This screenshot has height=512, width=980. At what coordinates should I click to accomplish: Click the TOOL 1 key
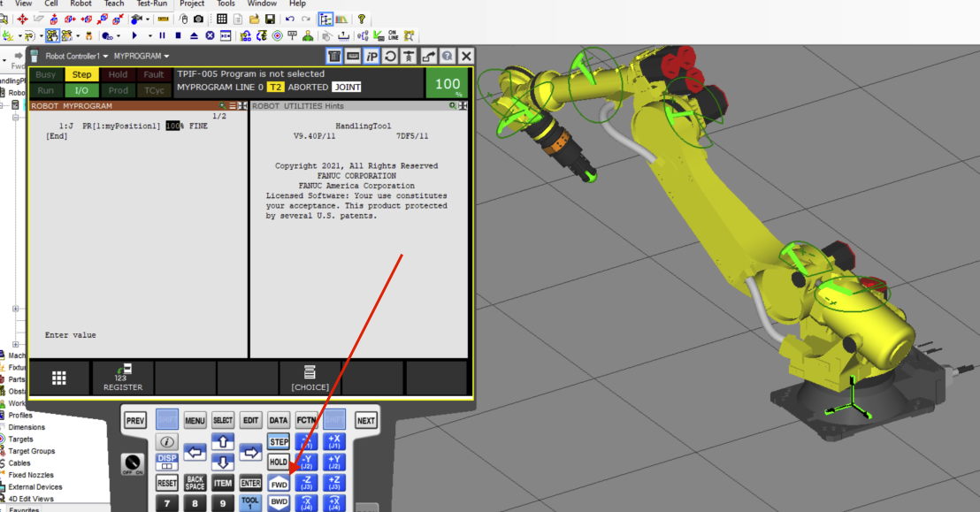coord(250,502)
